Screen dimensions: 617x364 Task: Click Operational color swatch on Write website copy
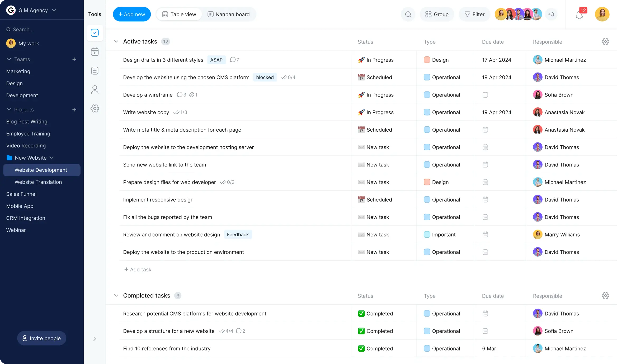[427, 112]
